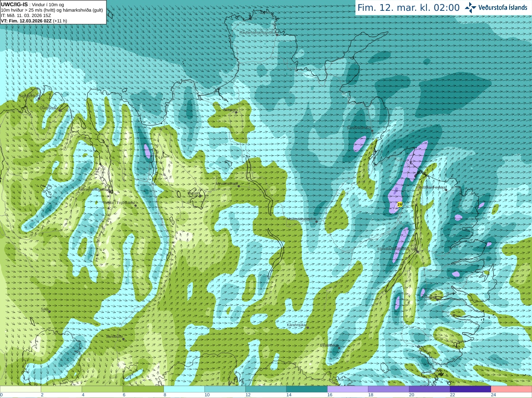Click the Ásbyrgi station label
The height and width of the screenshot is (398, 532).
click(229, 110)
